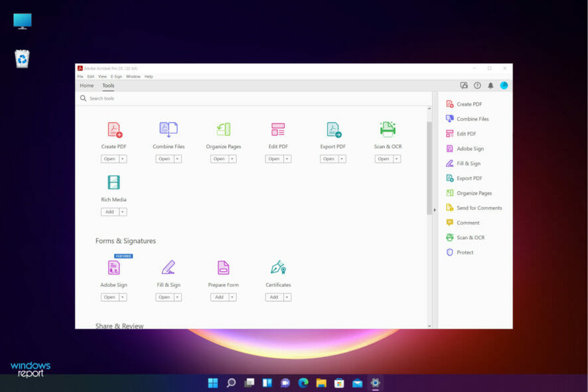
Task: Expand the Rich Media Add dropdown arrow
Action: coord(123,212)
